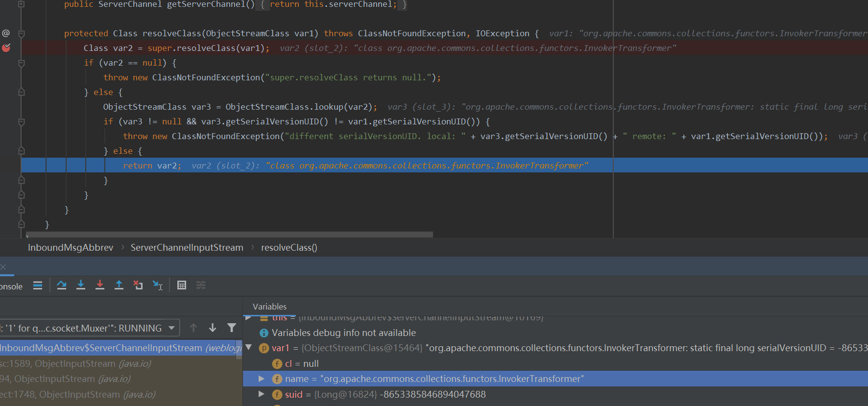Expand the 'this' variable node
868x406 pixels.
249,318
